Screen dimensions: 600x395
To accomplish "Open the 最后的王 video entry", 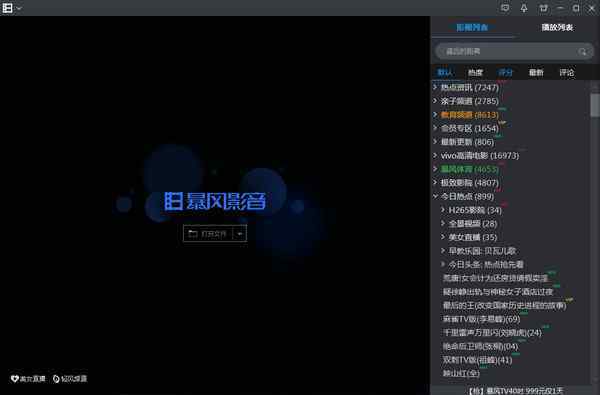I will point(504,305).
